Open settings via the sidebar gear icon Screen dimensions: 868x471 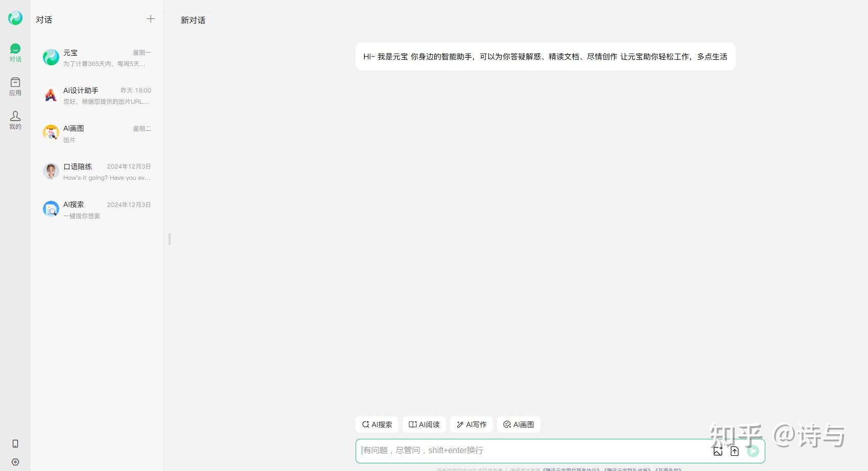point(15,462)
